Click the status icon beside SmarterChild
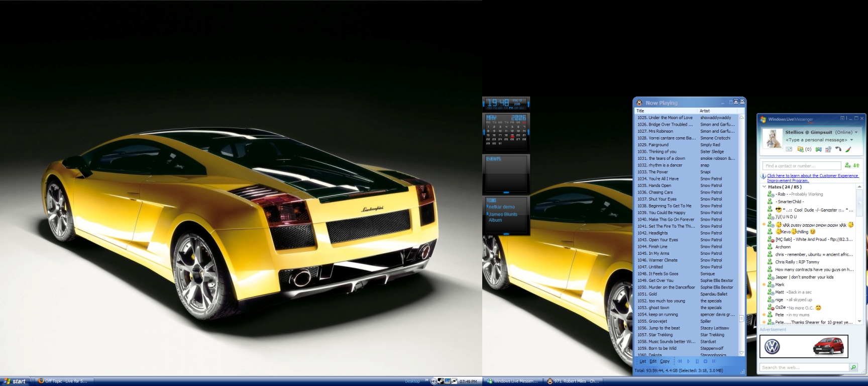Image resolution: width=868 pixels, height=386 pixels. pyautogui.click(x=770, y=202)
